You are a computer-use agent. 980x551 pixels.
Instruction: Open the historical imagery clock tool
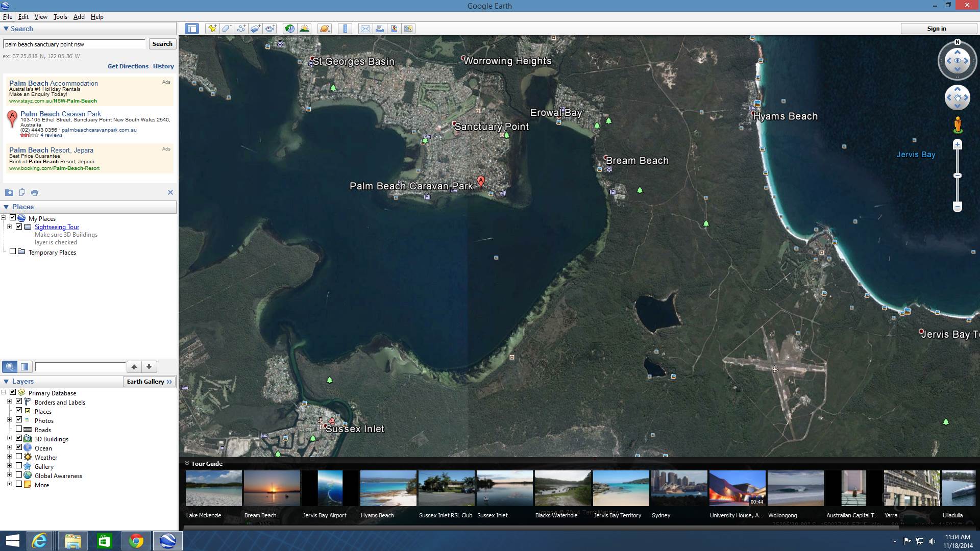289,29
